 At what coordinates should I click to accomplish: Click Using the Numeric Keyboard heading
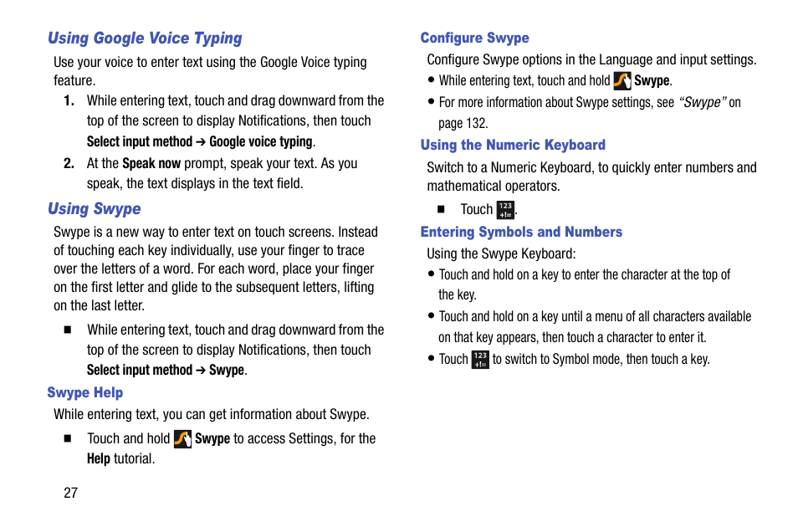[512, 145]
